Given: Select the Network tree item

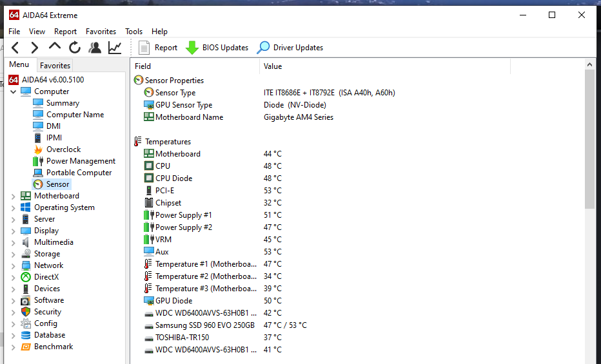Looking at the screenshot, I should (48, 265).
